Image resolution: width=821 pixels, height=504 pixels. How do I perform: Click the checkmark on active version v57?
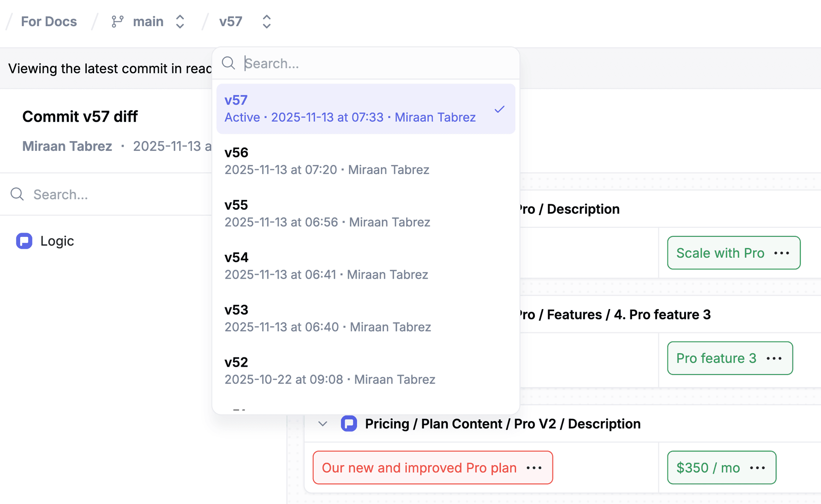(499, 109)
